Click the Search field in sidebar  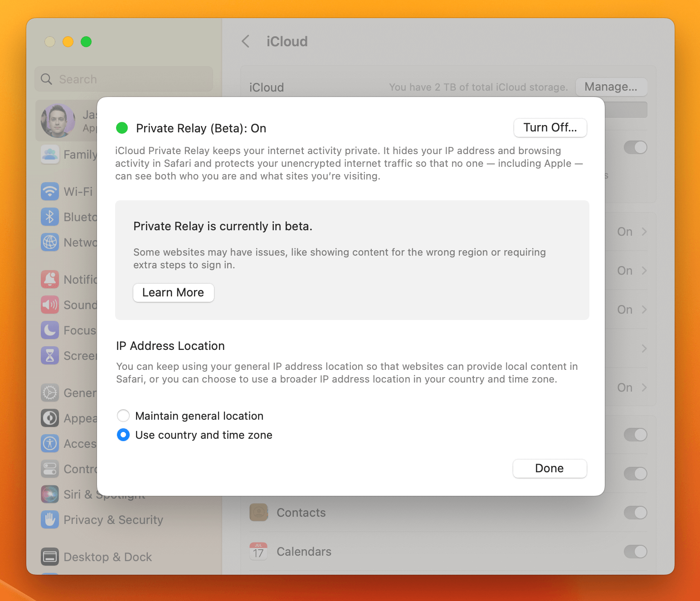124,79
